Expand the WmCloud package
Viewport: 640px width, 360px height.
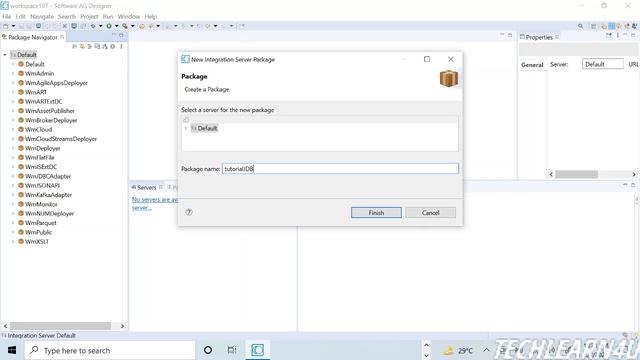pos(13,129)
